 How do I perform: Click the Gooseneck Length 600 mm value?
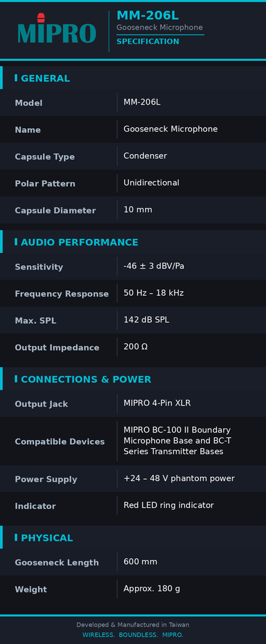pos(140,562)
